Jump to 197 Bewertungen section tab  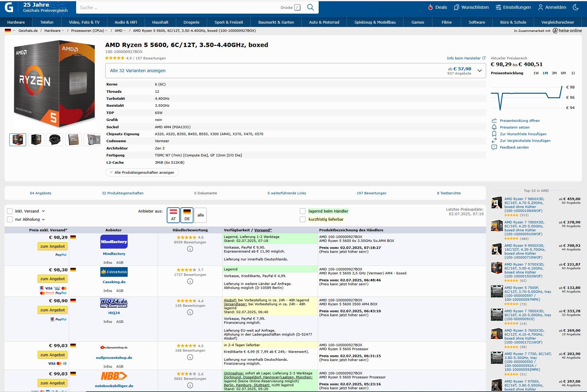coord(371,193)
